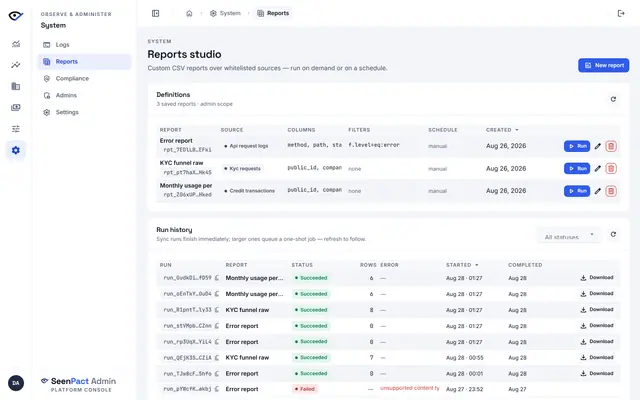640x400 pixels.
Task: Select Reports in the System menu
Action: click(84, 62)
